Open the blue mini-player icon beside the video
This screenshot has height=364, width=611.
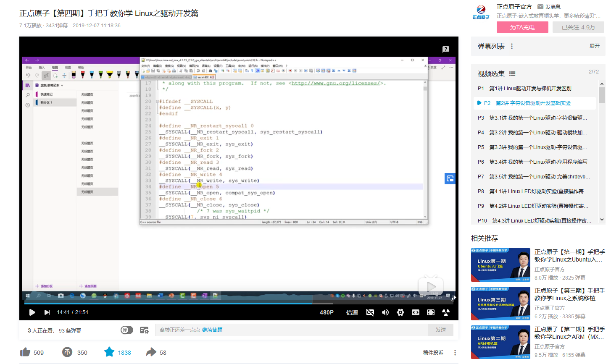(x=450, y=178)
